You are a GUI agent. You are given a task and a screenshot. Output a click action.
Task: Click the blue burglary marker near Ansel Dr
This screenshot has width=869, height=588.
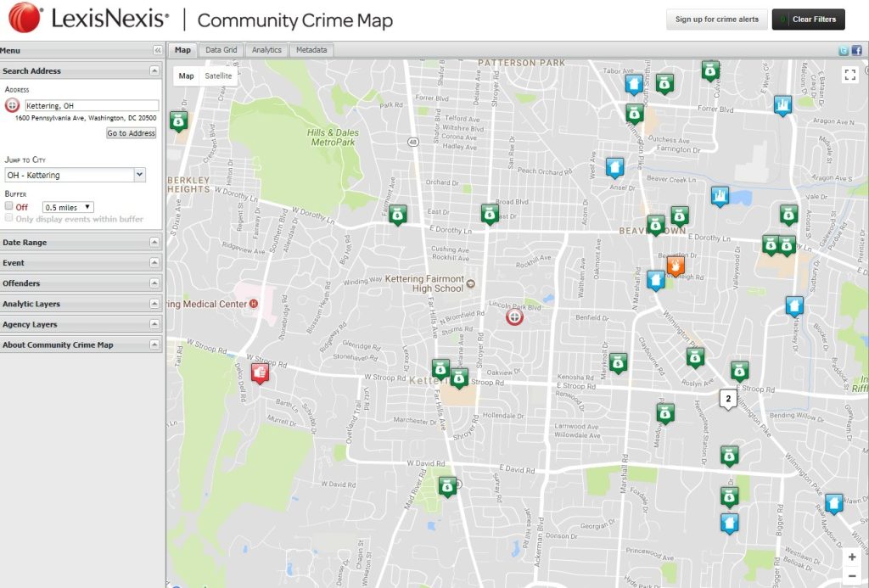614,167
